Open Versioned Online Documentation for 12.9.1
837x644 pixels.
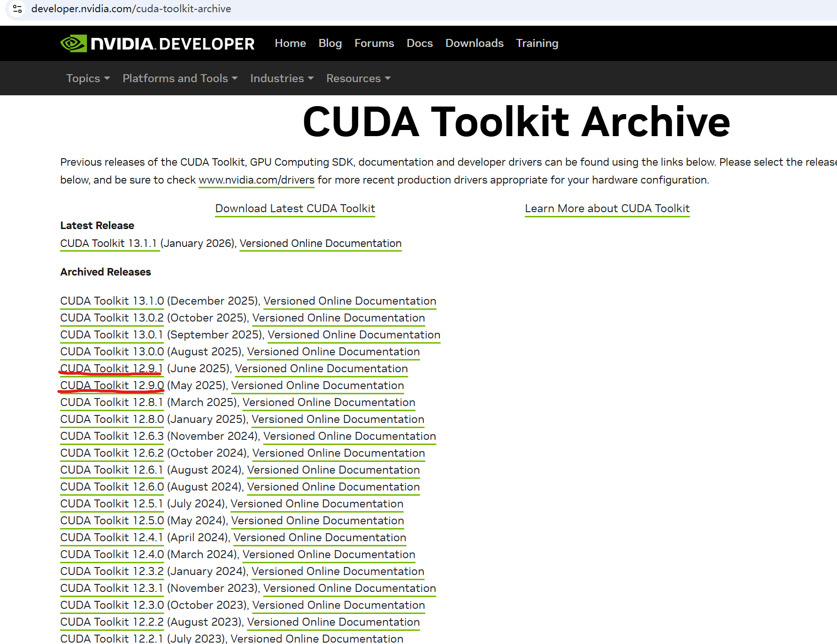click(x=322, y=368)
